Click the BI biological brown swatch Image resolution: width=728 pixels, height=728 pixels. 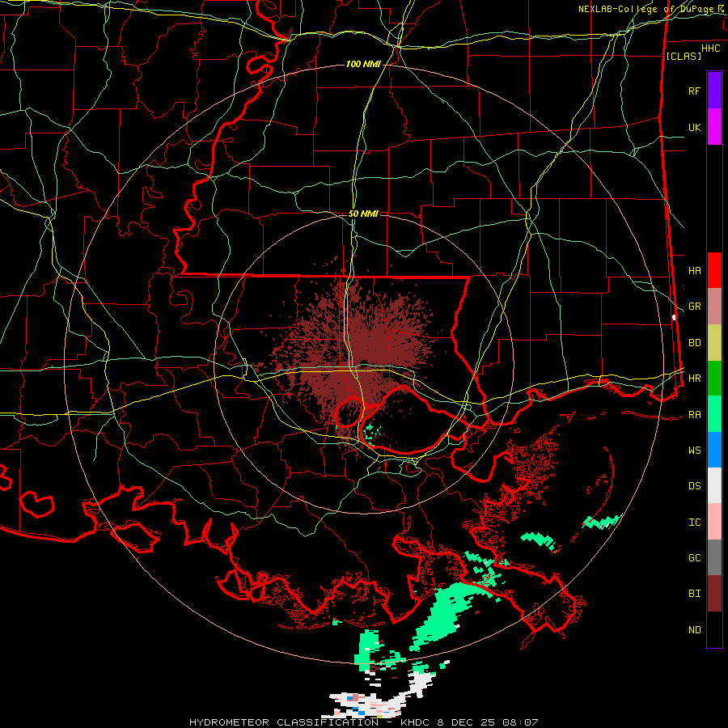coord(714,594)
